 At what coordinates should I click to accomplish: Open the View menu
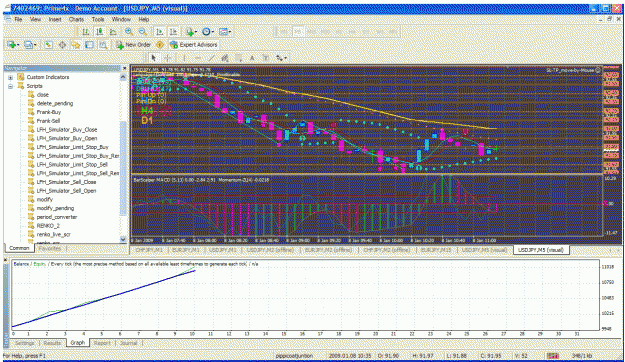[35, 19]
